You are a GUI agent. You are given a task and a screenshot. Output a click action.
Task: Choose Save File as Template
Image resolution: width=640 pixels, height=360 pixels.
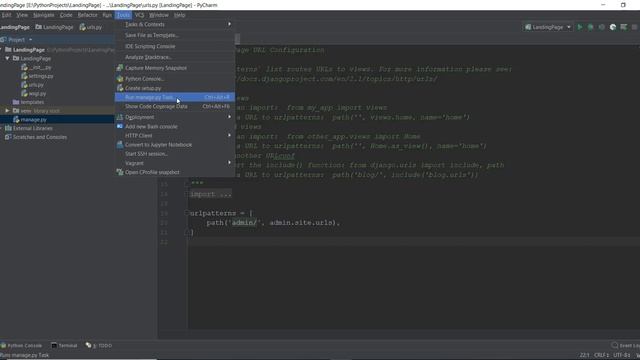[175, 36]
